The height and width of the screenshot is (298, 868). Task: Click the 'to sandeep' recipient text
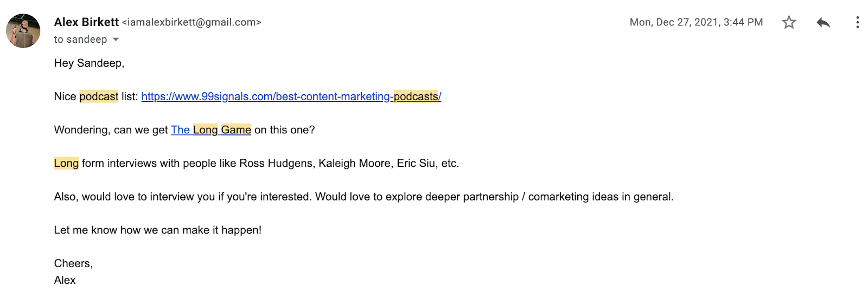[x=80, y=40]
